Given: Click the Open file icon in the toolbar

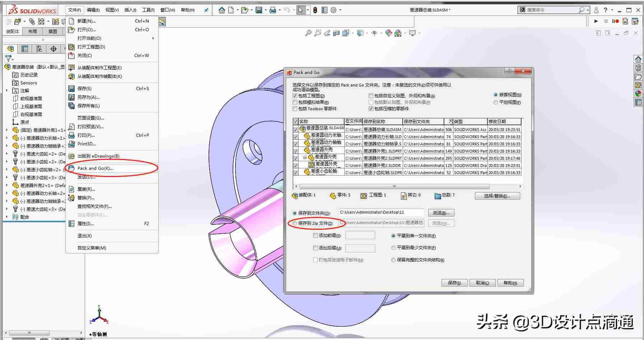Looking at the screenshot, I should [245, 10].
